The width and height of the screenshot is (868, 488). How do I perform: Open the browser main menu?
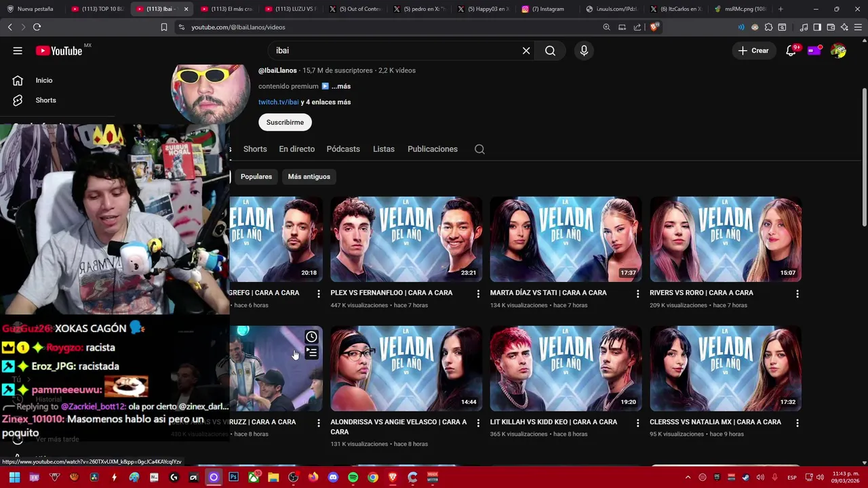click(x=858, y=27)
